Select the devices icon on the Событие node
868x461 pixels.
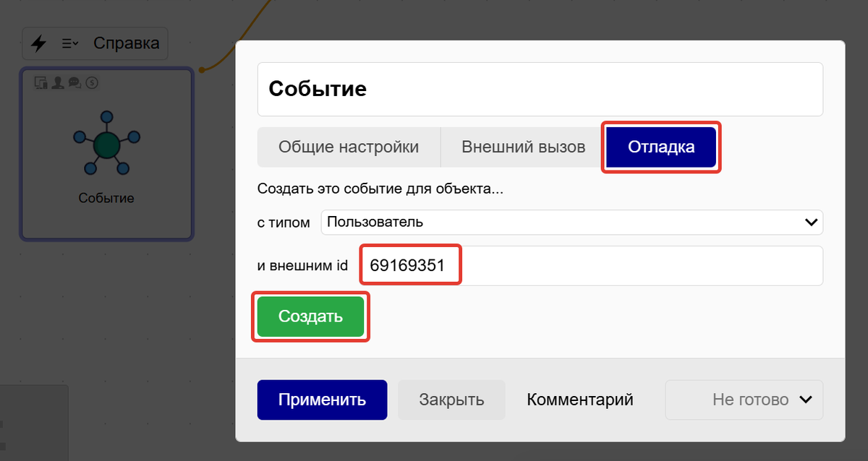[x=41, y=82]
